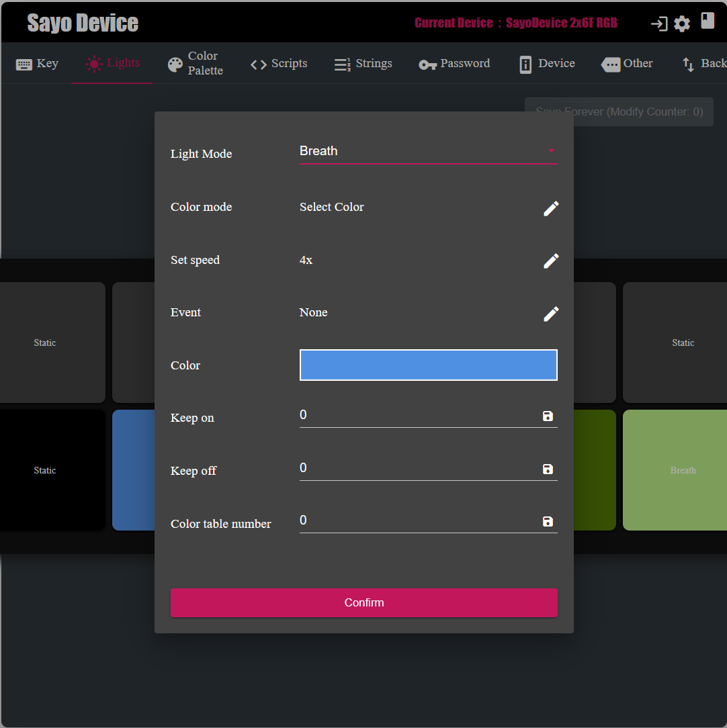Click the up-down arrows Back icon

[x=688, y=64]
